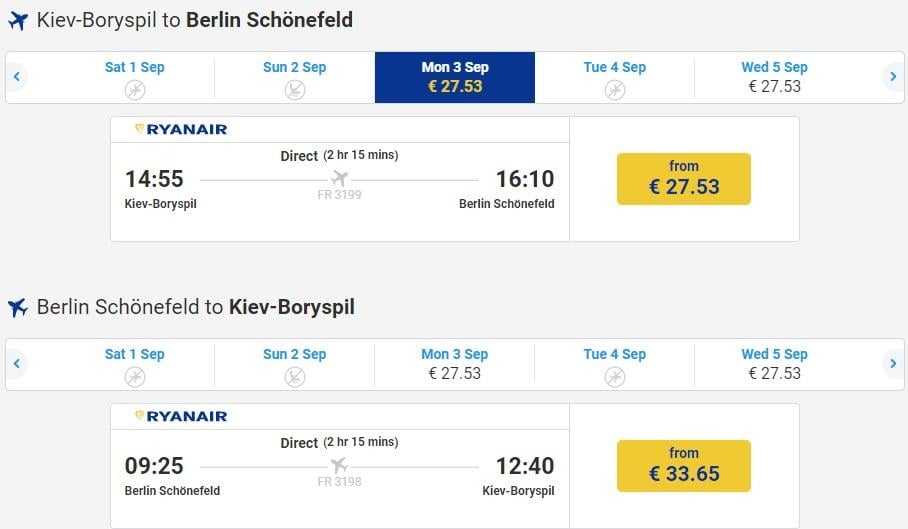Select return Wed 5 Sep € 27.53 tab
The image size is (908, 529).
tap(775, 365)
